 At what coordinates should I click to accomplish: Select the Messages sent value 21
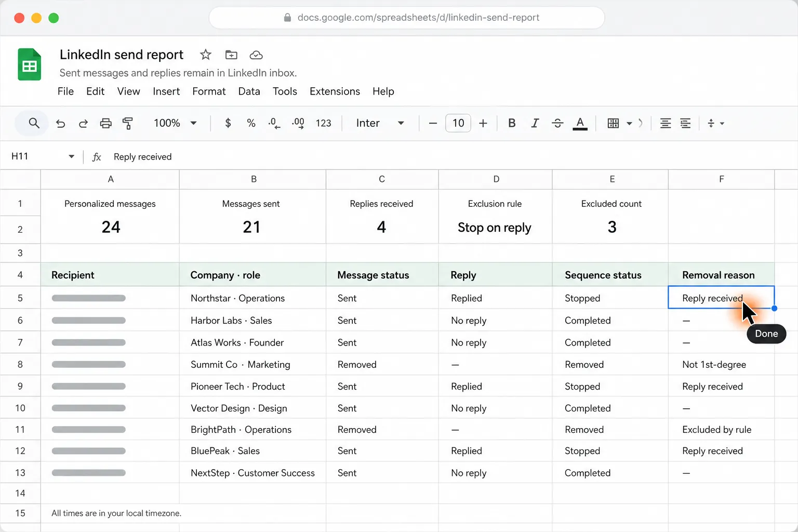252,227
